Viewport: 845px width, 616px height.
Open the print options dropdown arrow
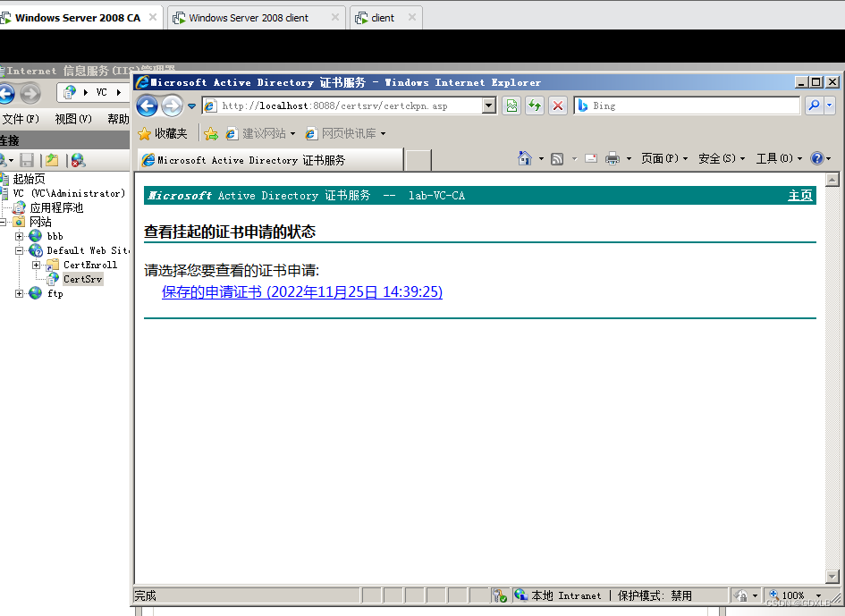[x=629, y=158]
